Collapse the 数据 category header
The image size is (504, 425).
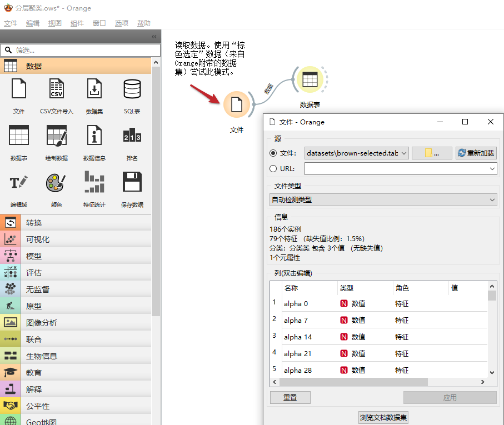(x=76, y=66)
